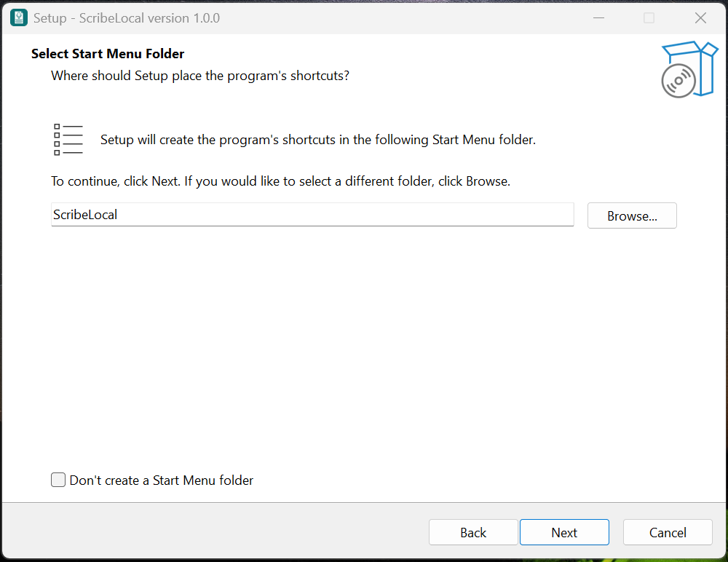
Task: Click Next to continue installation
Action: pyautogui.click(x=564, y=532)
